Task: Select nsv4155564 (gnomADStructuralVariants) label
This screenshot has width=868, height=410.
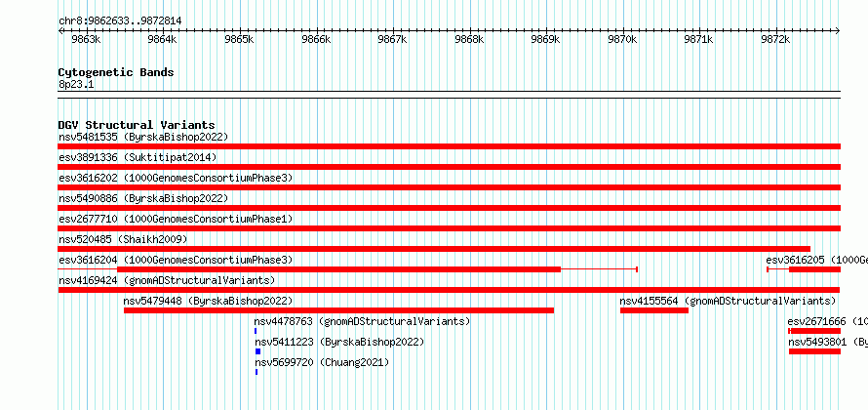Action: (x=728, y=301)
